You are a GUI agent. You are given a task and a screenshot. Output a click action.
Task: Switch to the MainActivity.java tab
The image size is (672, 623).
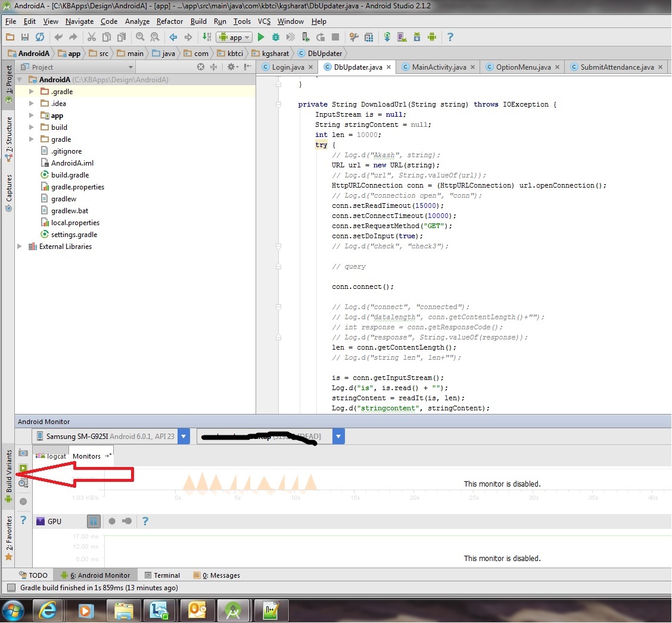(439, 67)
